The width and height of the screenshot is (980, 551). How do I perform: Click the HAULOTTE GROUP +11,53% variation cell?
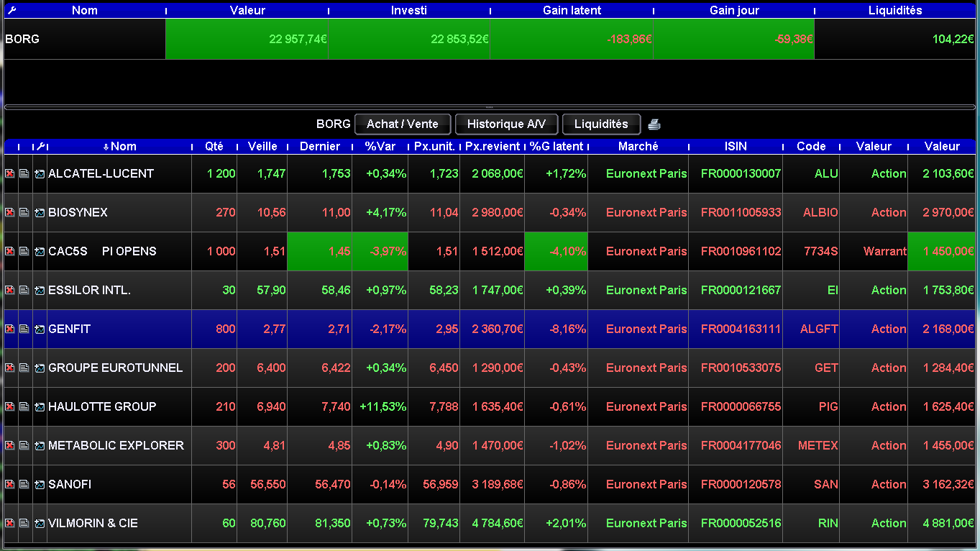[380, 406]
